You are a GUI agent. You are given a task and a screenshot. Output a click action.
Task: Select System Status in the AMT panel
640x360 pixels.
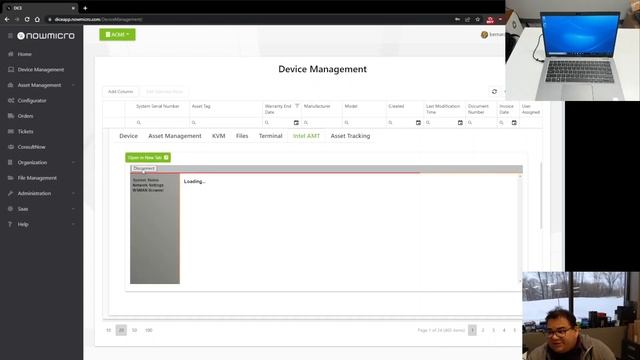146,180
